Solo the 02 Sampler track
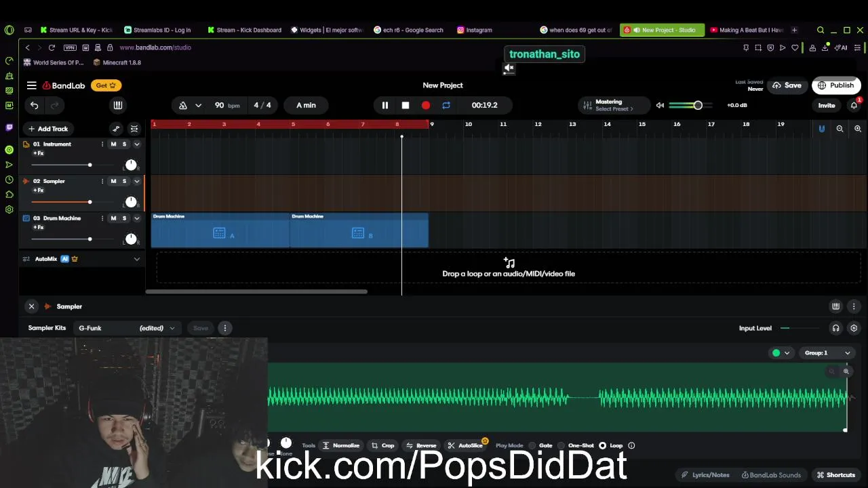This screenshot has height=488, width=868. [124, 181]
